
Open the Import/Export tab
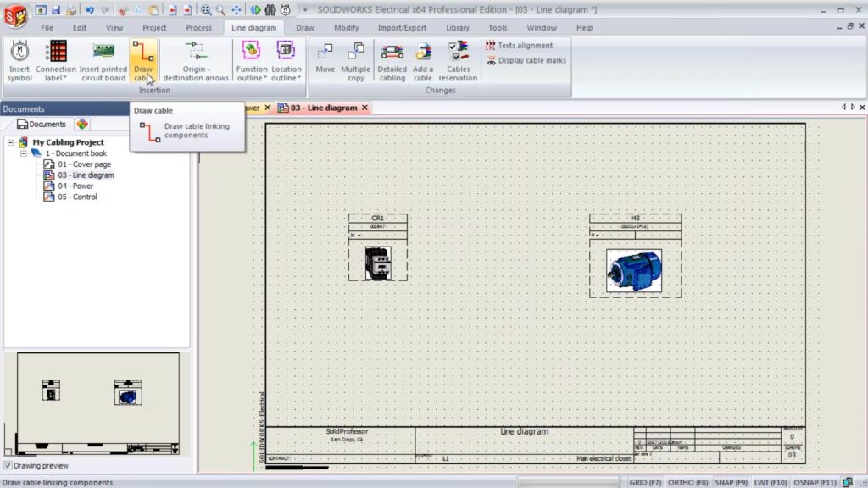pos(402,28)
